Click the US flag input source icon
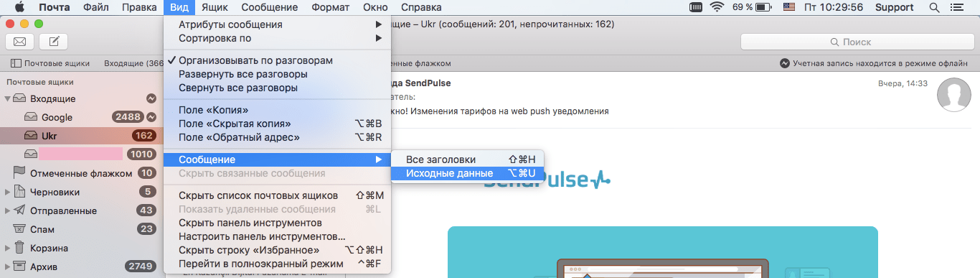The height and width of the screenshot is (278, 980). 789,7
